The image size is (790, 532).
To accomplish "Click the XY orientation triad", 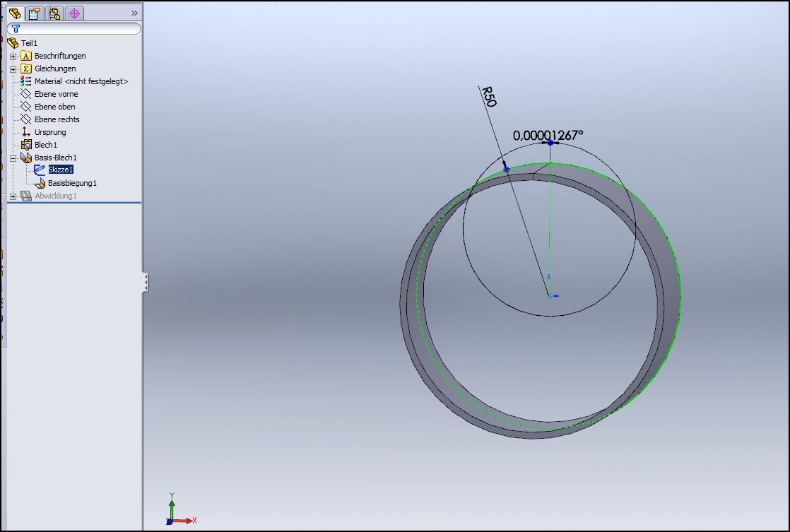I will point(180,509).
